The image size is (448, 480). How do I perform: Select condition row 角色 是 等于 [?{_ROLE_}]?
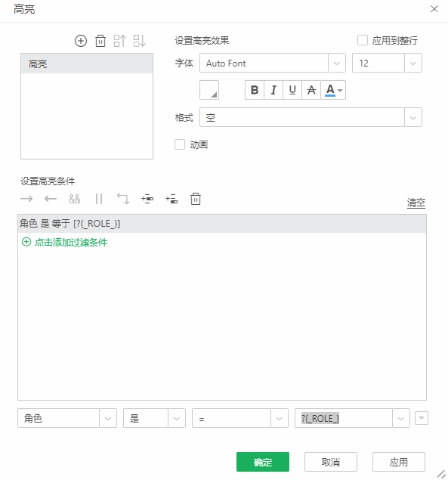222,224
